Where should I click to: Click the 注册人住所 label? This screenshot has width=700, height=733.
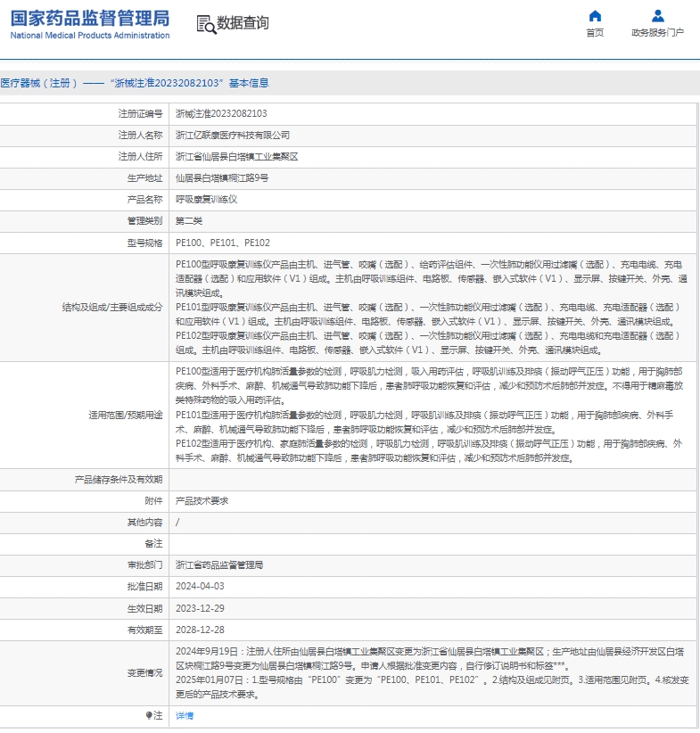coord(140,157)
